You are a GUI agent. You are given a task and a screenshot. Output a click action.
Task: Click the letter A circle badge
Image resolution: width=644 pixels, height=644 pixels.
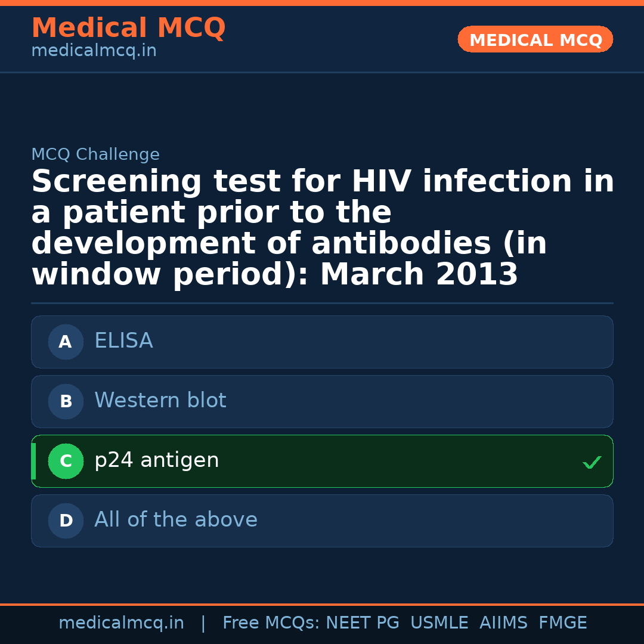[x=66, y=342]
